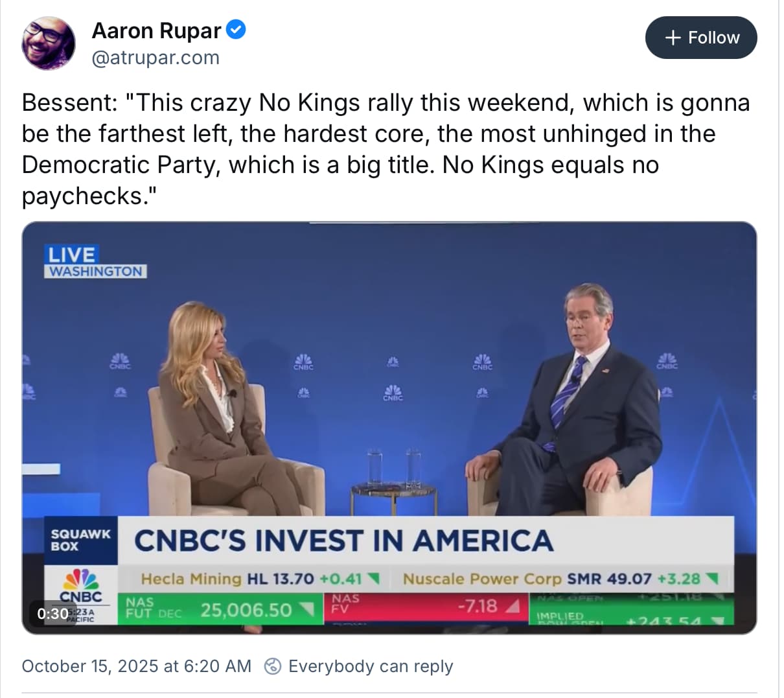Click the Nuscale Power Corp SMR ticker
The width and height of the screenshot is (784, 698).
(x=560, y=579)
